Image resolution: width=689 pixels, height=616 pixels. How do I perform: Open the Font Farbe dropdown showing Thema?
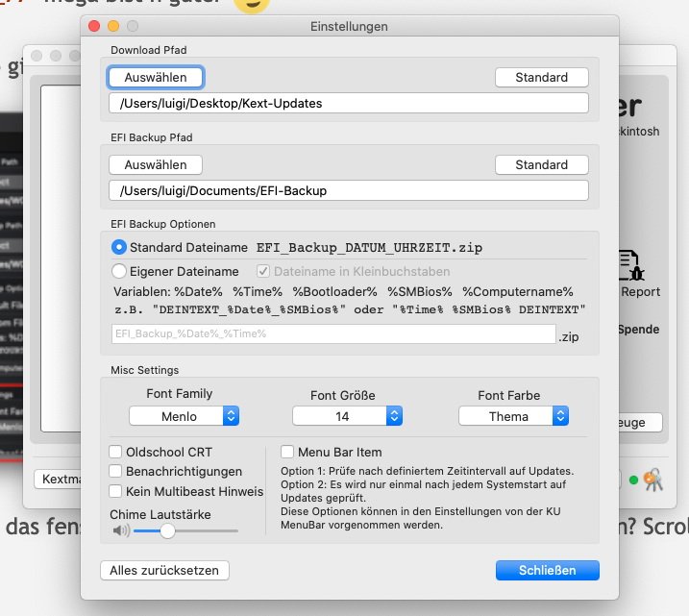[514, 416]
